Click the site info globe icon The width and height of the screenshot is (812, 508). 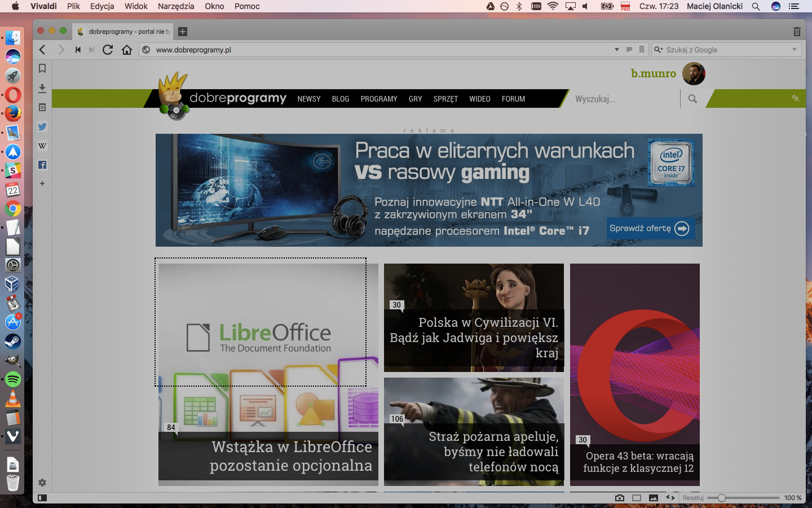pyautogui.click(x=146, y=50)
